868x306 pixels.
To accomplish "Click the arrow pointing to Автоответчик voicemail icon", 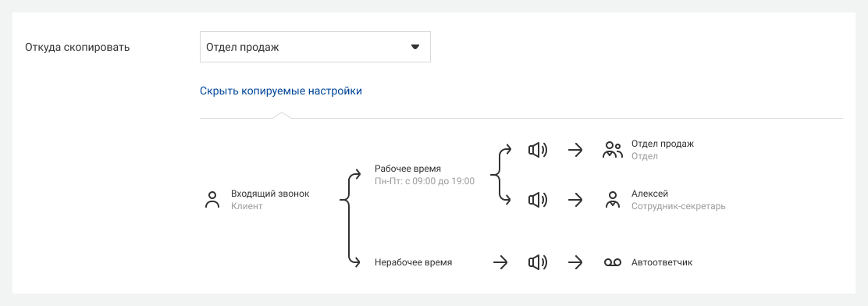I will click(x=576, y=262).
